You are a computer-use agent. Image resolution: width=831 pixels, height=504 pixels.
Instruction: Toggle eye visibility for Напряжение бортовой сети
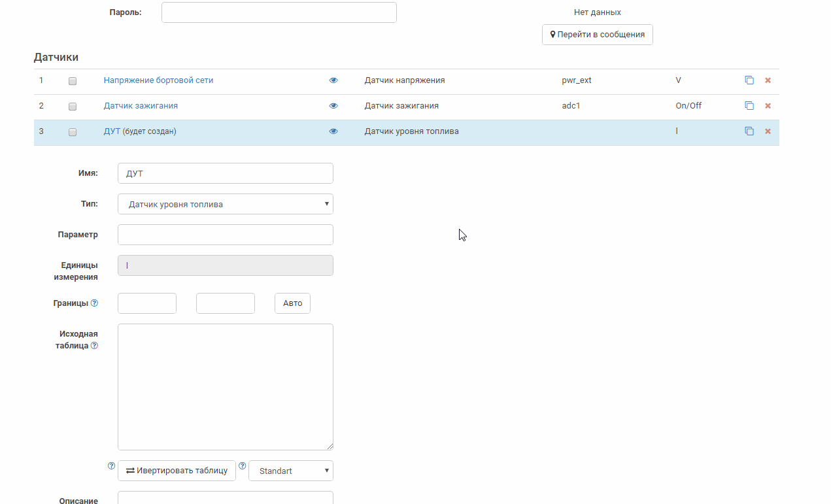[x=333, y=80]
